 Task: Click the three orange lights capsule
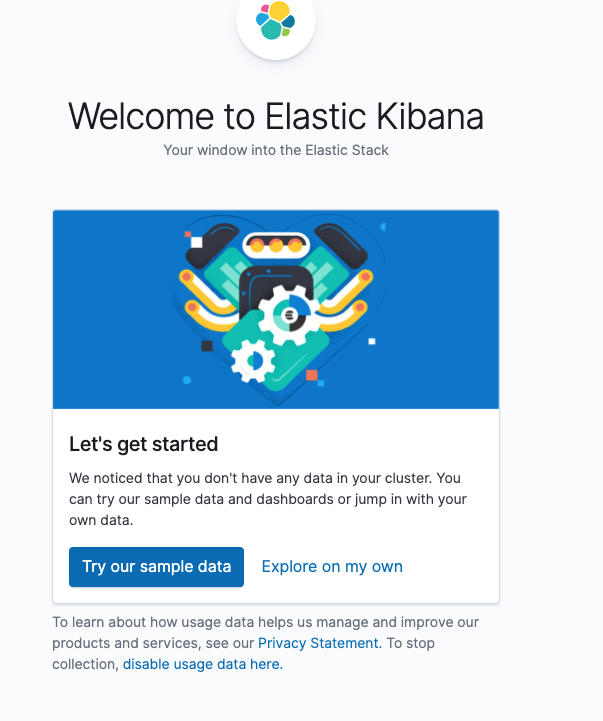(276, 244)
